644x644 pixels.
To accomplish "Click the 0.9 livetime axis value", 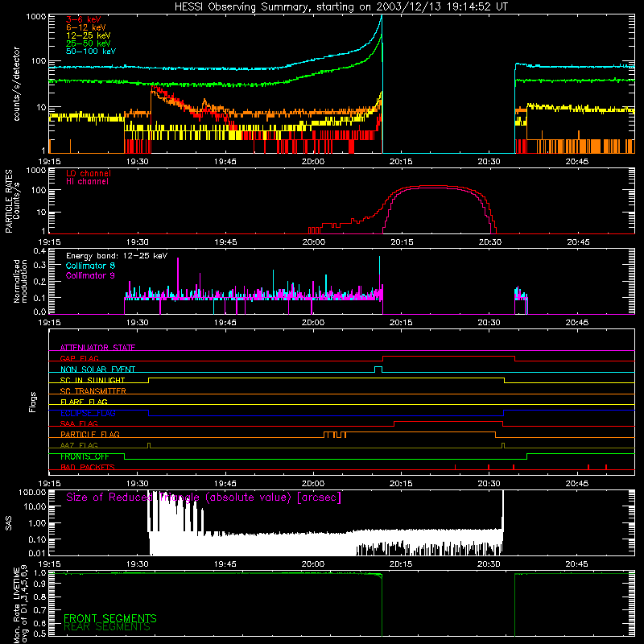I will (x=39, y=583).
